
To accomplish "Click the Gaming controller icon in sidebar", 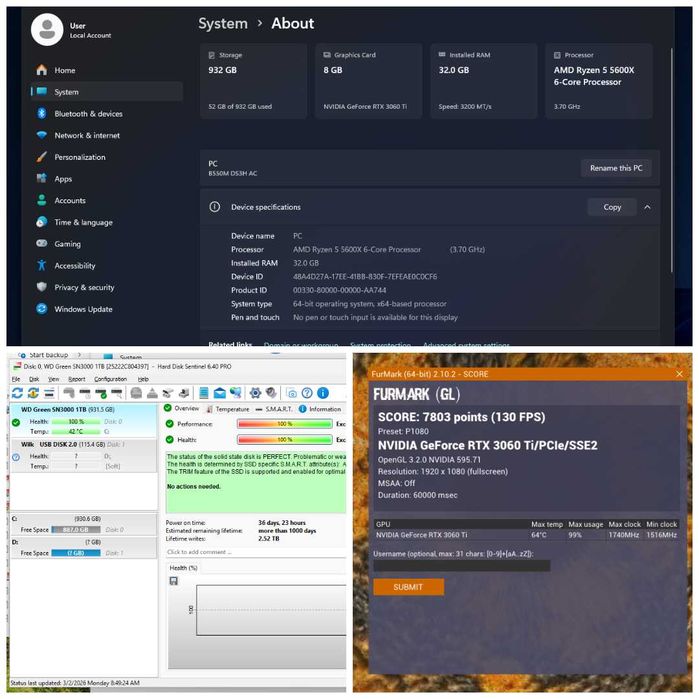I will coord(42,243).
